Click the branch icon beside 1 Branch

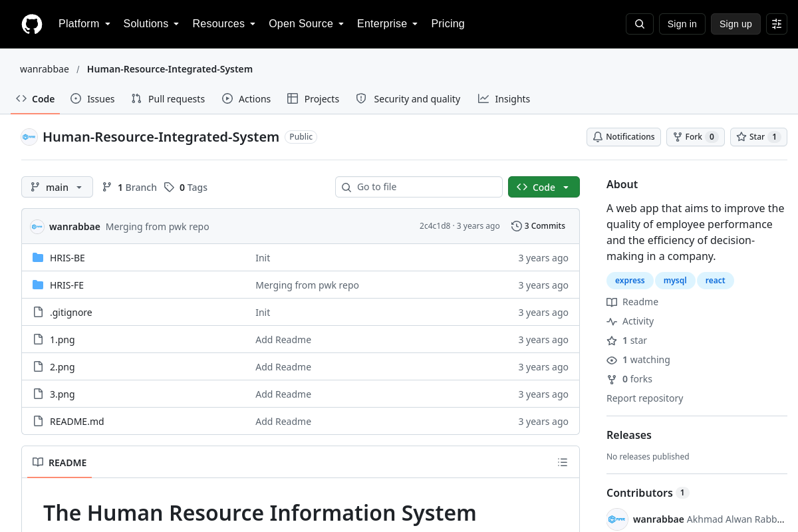[107, 188]
